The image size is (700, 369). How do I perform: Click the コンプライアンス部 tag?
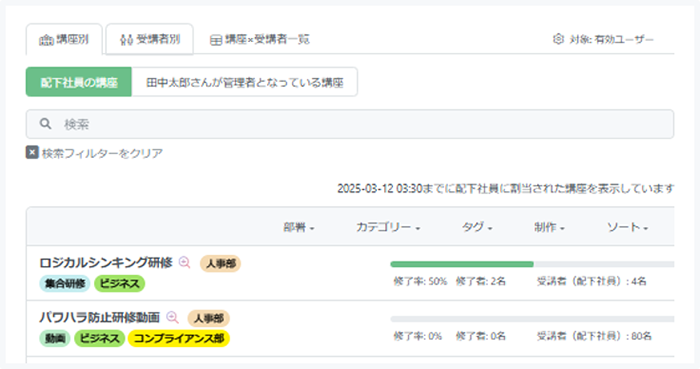click(179, 339)
